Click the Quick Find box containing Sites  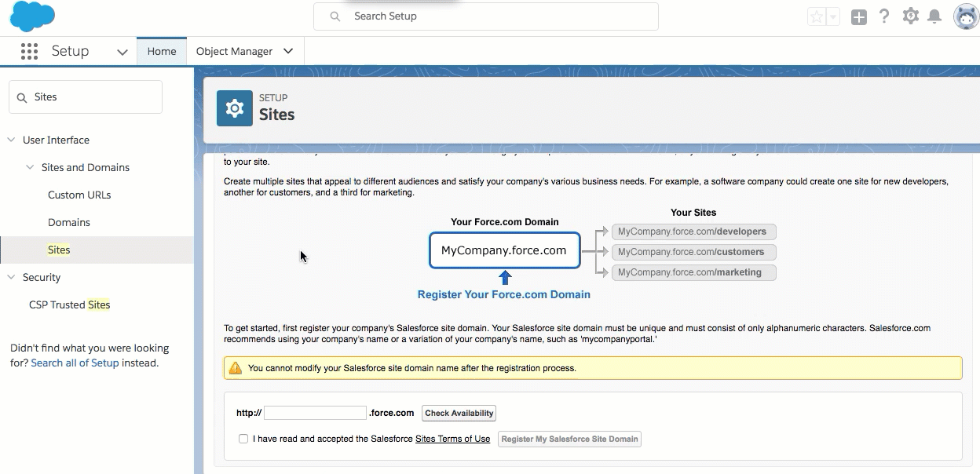point(86,97)
